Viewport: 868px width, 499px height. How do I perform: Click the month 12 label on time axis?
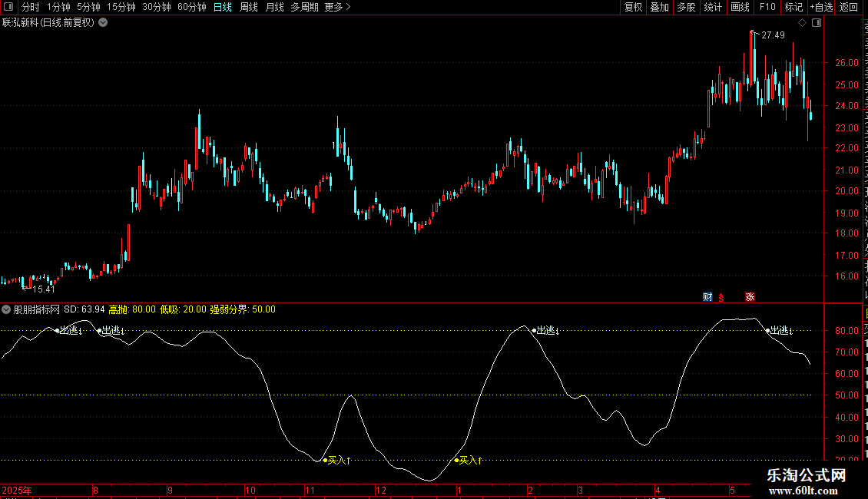[x=380, y=490]
